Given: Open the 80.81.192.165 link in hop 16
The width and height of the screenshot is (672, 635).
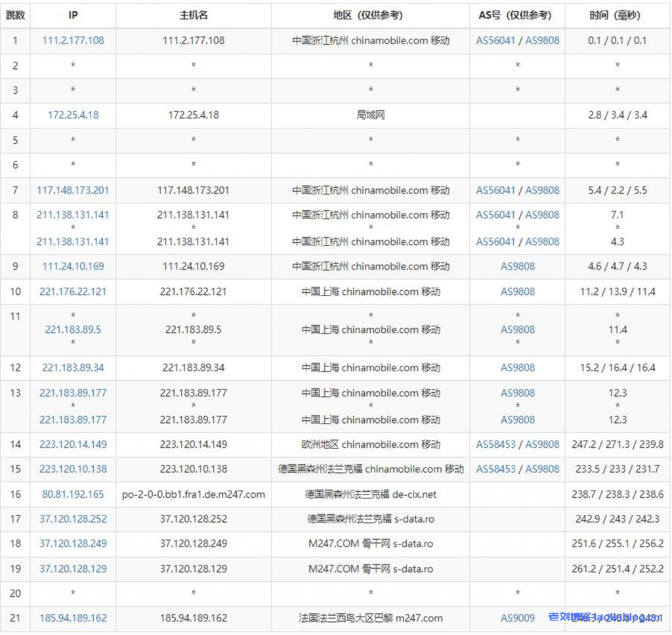Looking at the screenshot, I should pos(72,494).
